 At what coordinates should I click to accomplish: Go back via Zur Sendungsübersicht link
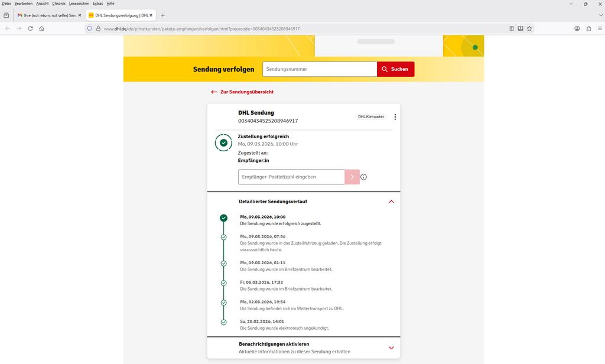pyautogui.click(x=242, y=92)
